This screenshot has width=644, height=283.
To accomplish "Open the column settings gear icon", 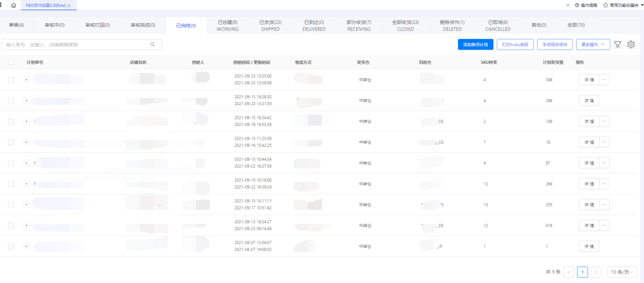I will [x=631, y=44].
